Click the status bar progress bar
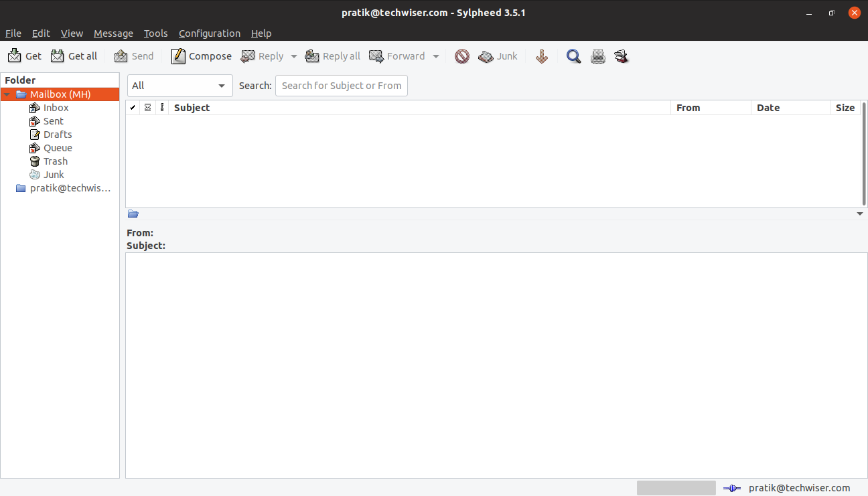Viewport: 868px width, 496px height. tap(676, 488)
